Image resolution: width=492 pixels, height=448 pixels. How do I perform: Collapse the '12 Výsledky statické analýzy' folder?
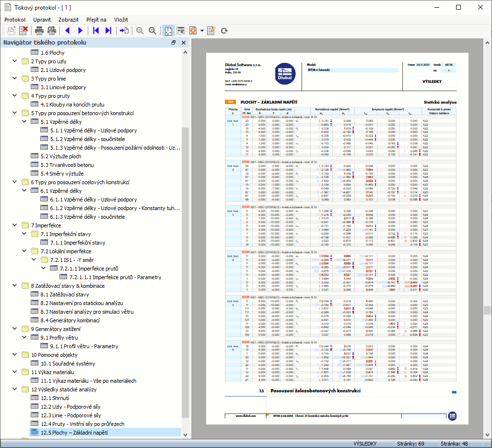click(x=15, y=389)
